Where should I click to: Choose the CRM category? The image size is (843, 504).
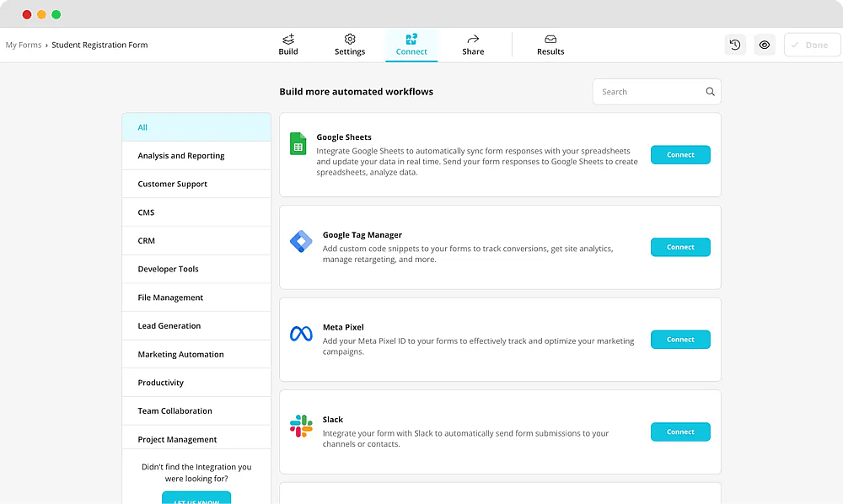[x=196, y=241]
